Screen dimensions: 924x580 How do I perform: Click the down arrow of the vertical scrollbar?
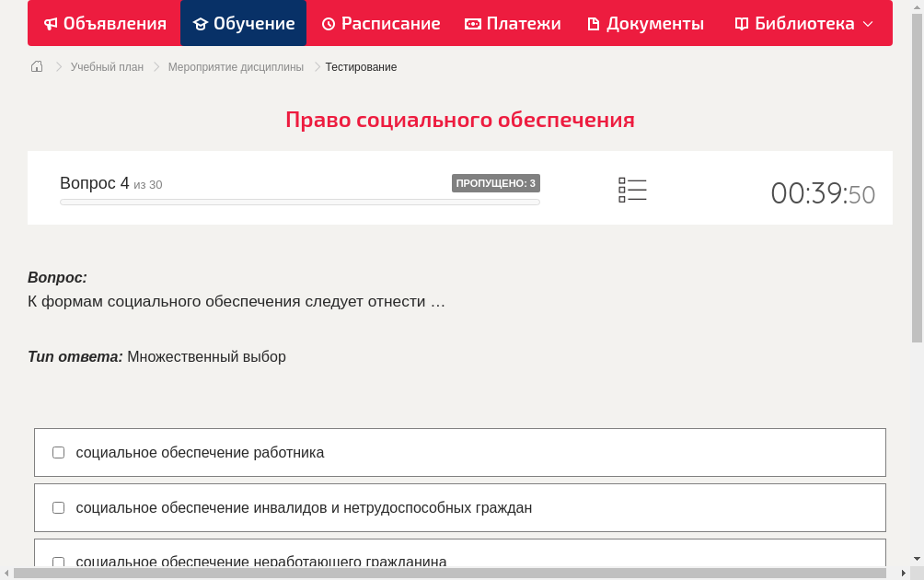(917, 557)
